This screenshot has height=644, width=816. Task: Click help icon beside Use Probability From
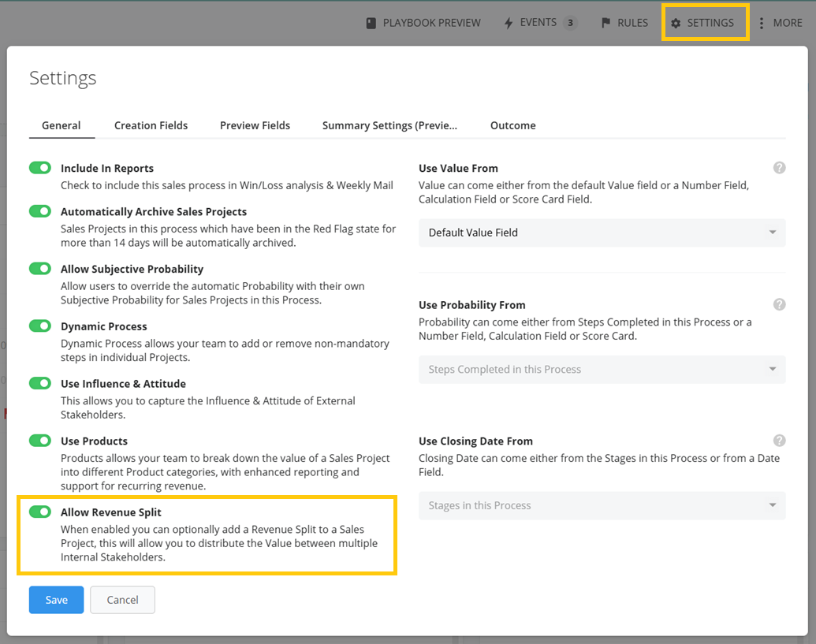(779, 304)
